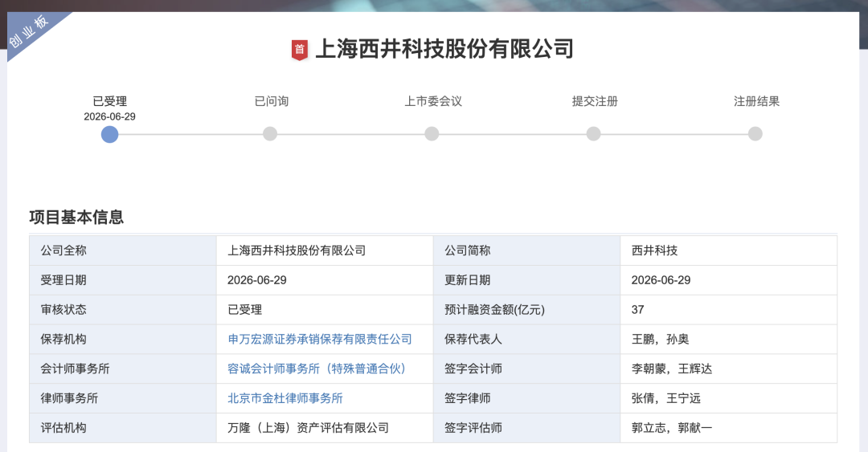Click the 项目基本信息 section heading
This screenshot has height=452, width=868.
click(76, 217)
